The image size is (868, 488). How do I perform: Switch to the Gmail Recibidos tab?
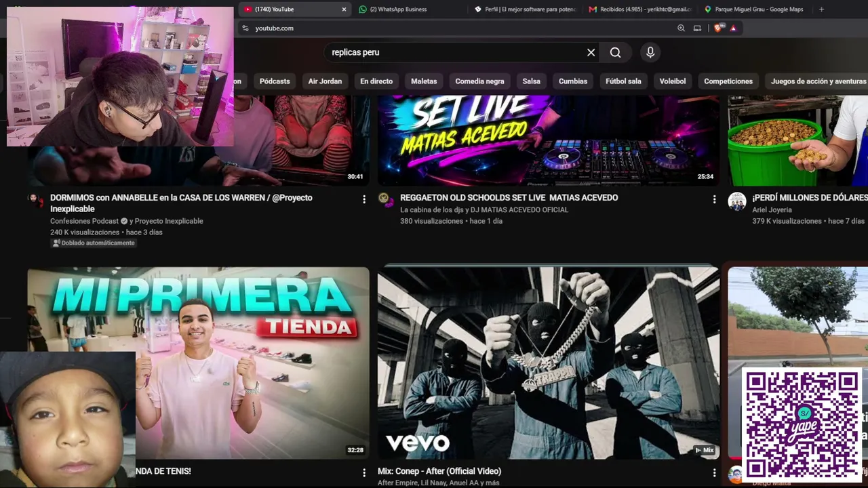click(641, 9)
